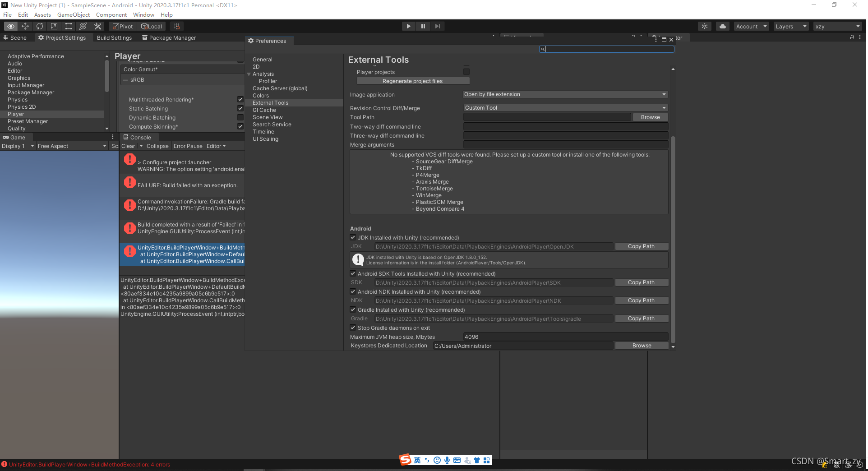868x471 pixels.
Task: Open Preferences window kebab menu
Action: pyautogui.click(x=656, y=40)
